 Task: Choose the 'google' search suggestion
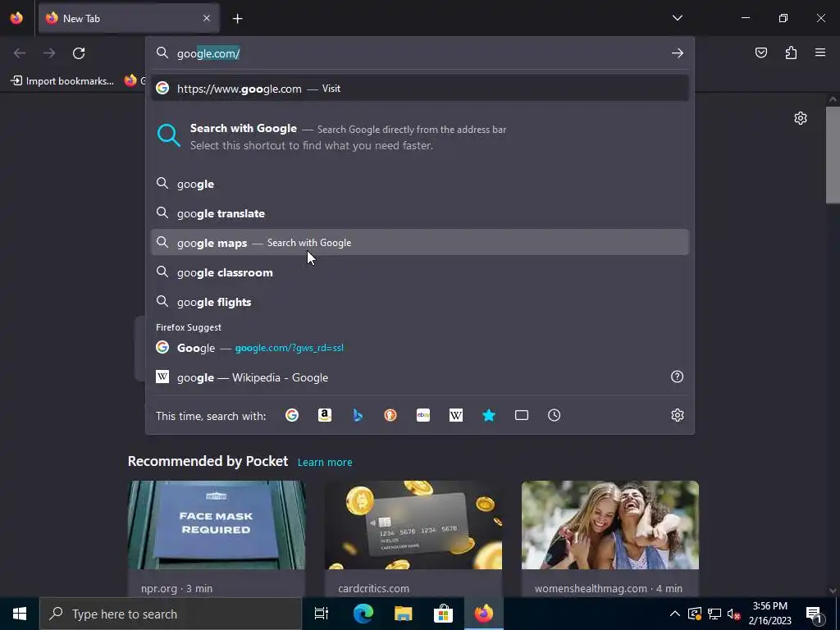point(420,184)
